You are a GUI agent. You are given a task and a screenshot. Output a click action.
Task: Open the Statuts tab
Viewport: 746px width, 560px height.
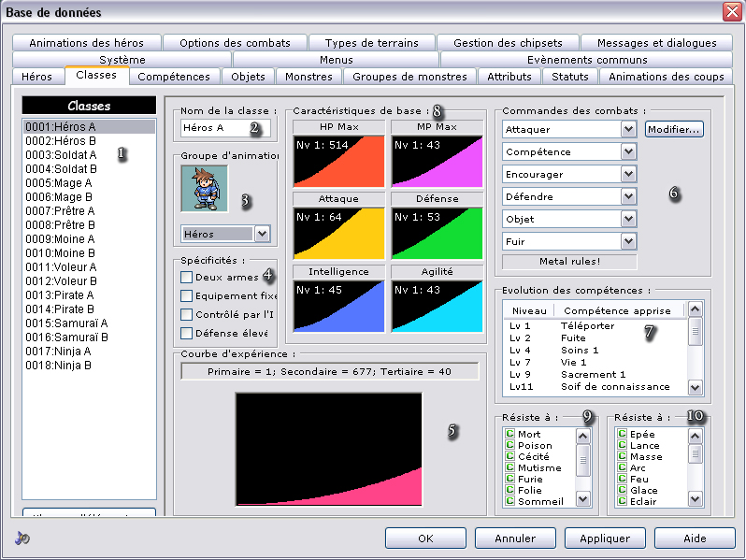click(570, 77)
